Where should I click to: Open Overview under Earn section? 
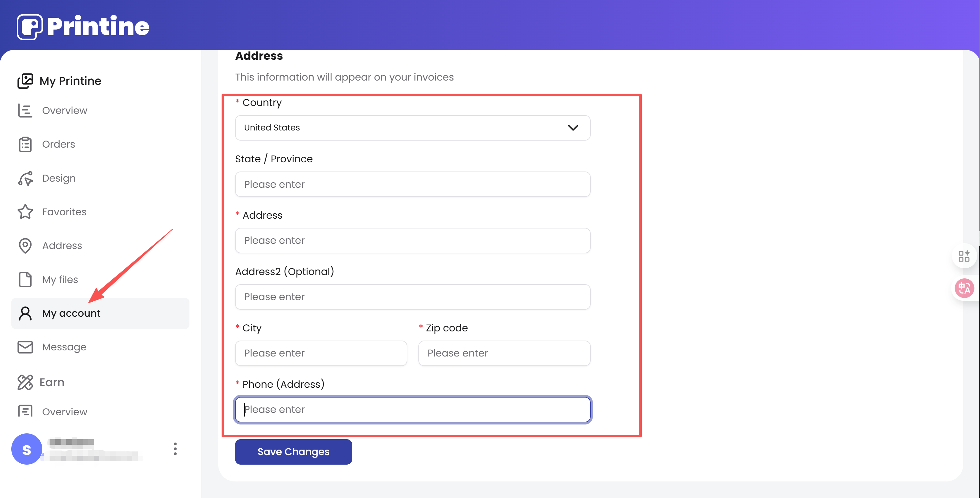64,412
